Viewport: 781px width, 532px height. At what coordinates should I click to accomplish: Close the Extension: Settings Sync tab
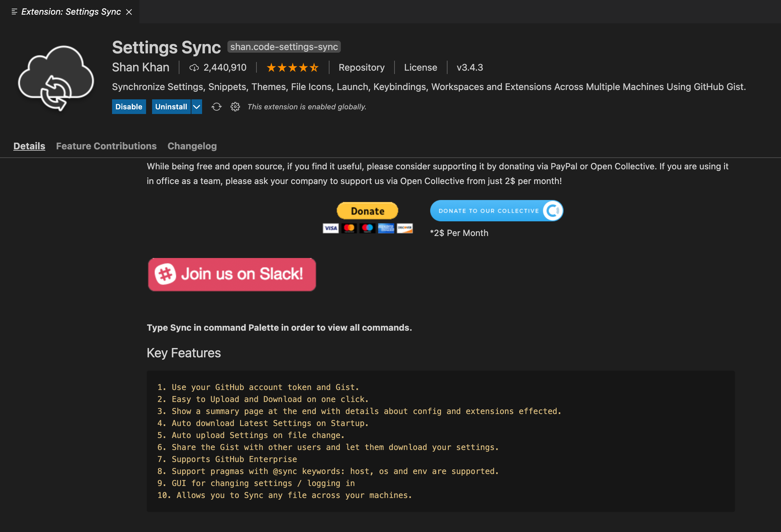click(129, 12)
